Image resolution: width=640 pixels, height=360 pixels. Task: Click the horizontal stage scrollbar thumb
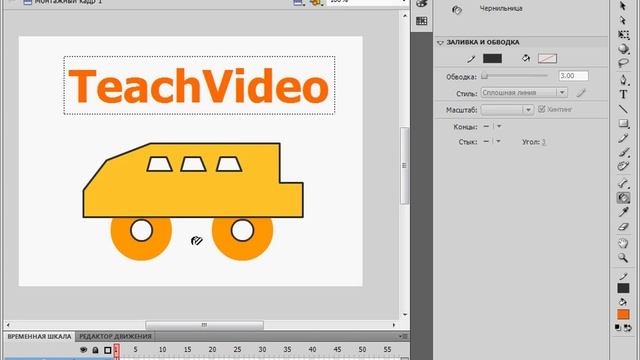pos(204,325)
